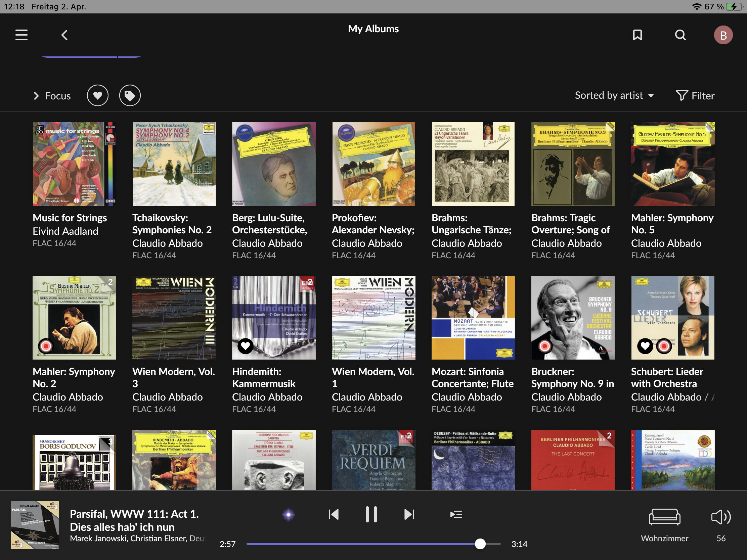Go back with the left arrow
The width and height of the screenshot is (747, 560).
click(64, 35)
